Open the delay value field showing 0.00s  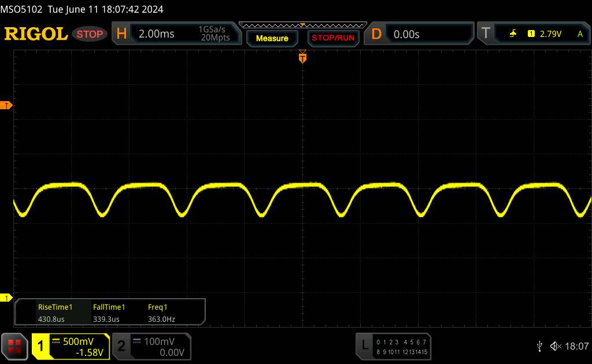[x=428, y=34]
